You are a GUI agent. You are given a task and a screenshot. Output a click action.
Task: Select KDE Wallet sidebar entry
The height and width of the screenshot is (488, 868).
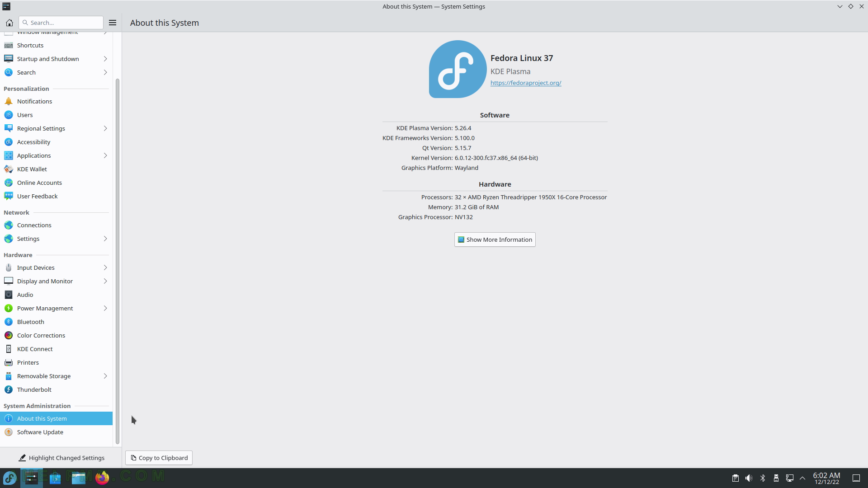click(x=56, y=169)
